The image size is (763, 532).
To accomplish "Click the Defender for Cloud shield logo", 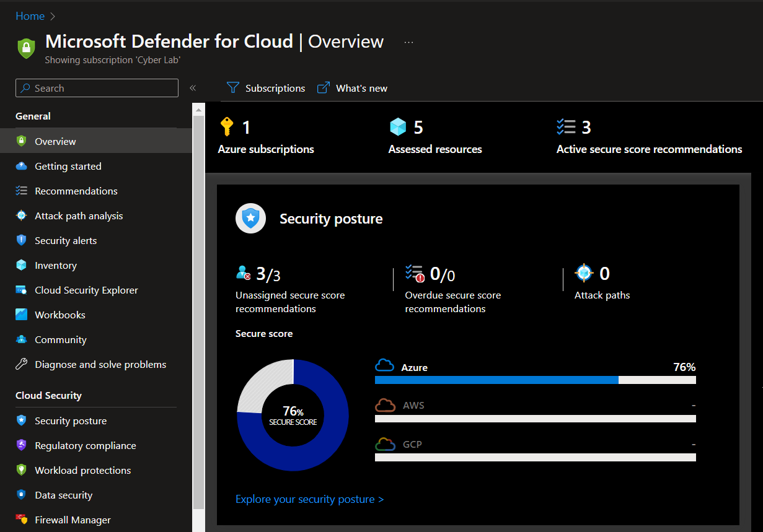I will pyautogui.click(x=26, y=48).
